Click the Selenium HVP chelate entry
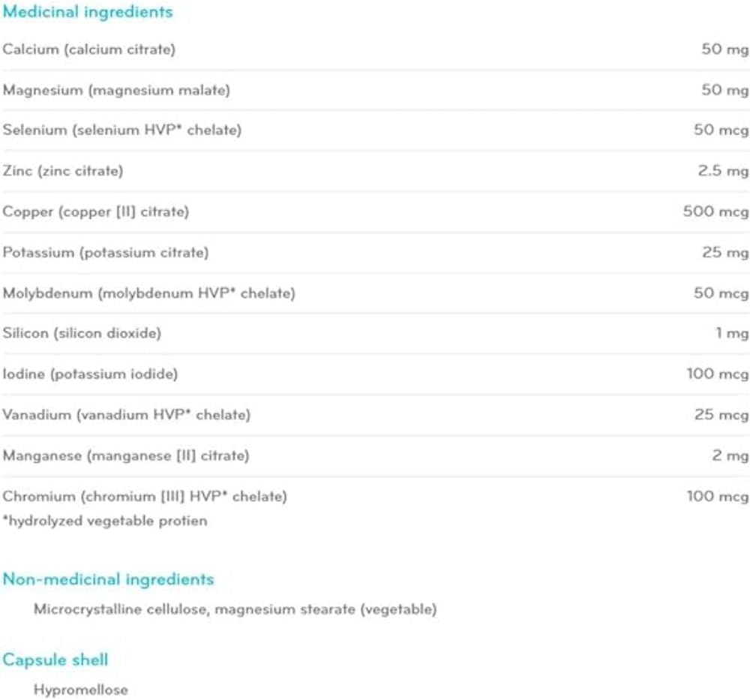 (x=121, y=131)
